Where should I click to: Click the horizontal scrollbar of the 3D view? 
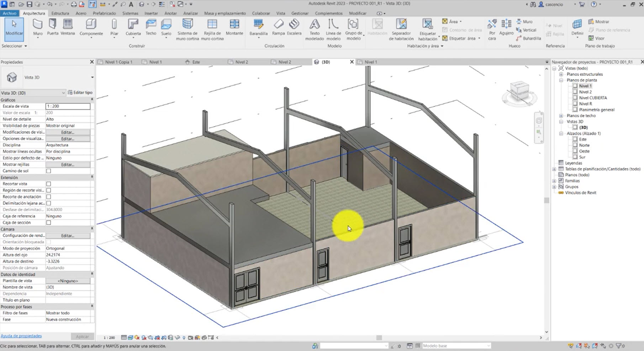tap(379, 337)
